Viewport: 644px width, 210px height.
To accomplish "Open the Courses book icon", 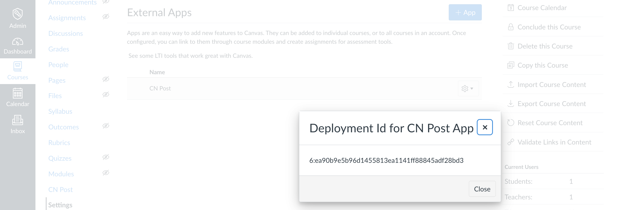I will (x=17, y=67).
